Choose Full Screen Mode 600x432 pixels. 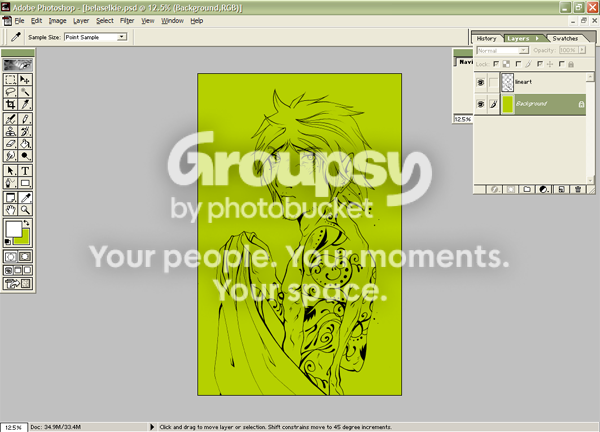28,271
